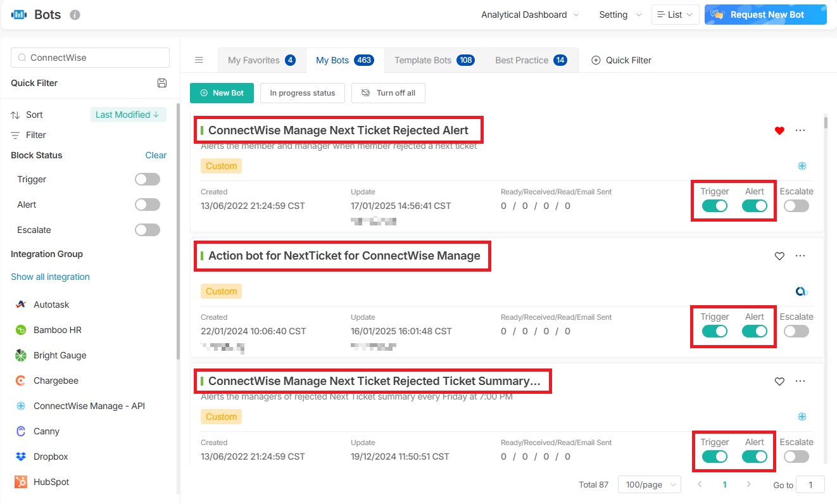Viewport: 837px width, 504px height.
Task: Click the ConnectWise search input field
Action: (95, 58)
